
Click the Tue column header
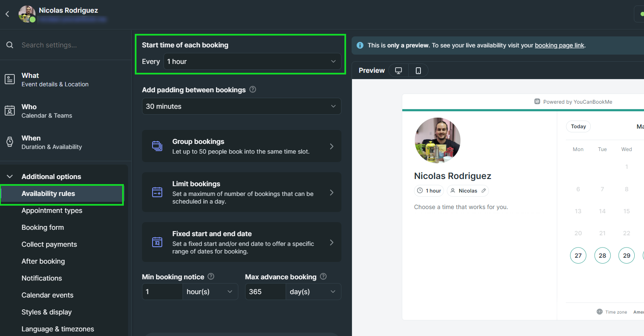[603, 149]
